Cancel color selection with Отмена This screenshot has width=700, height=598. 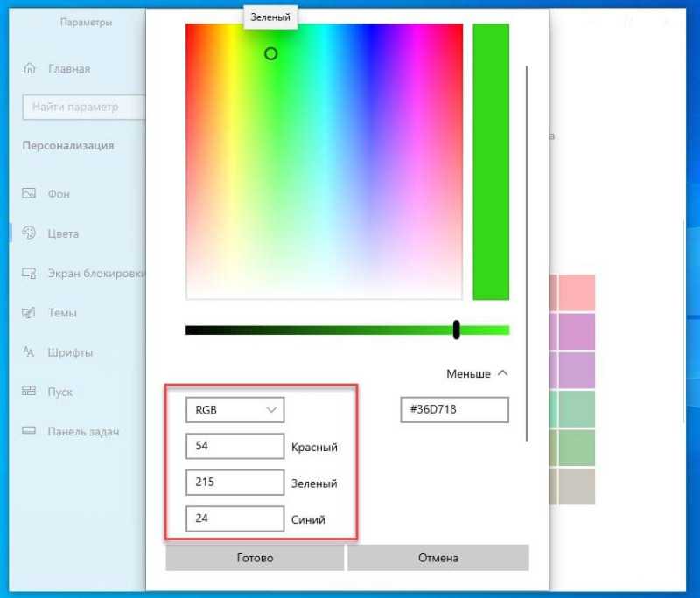[x=438, y=558]
